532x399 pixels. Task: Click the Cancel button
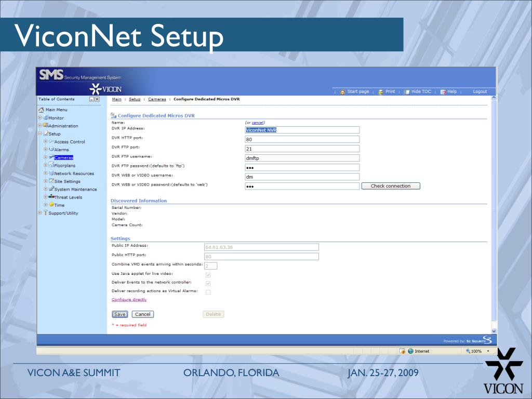click(x=142, y=314)
